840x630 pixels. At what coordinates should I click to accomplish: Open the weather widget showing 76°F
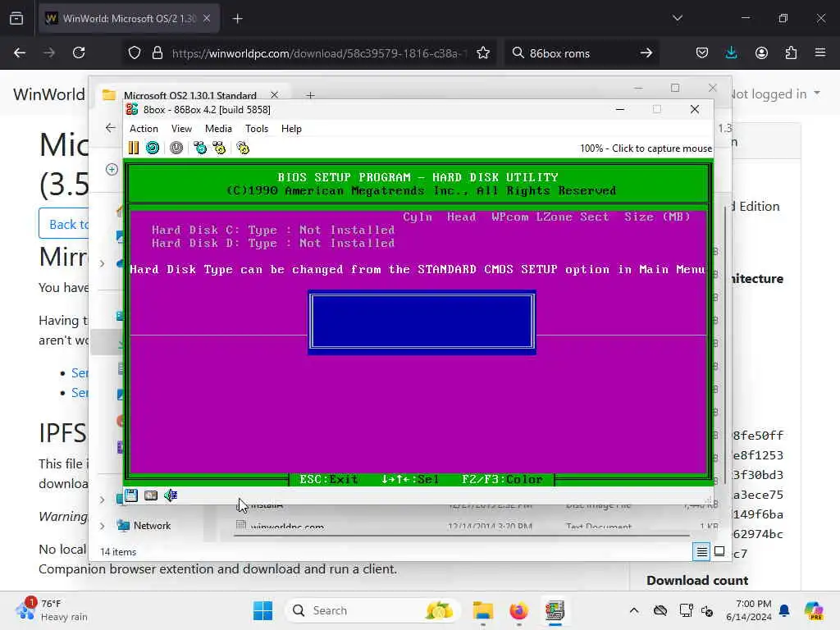(x=51, y=610)
